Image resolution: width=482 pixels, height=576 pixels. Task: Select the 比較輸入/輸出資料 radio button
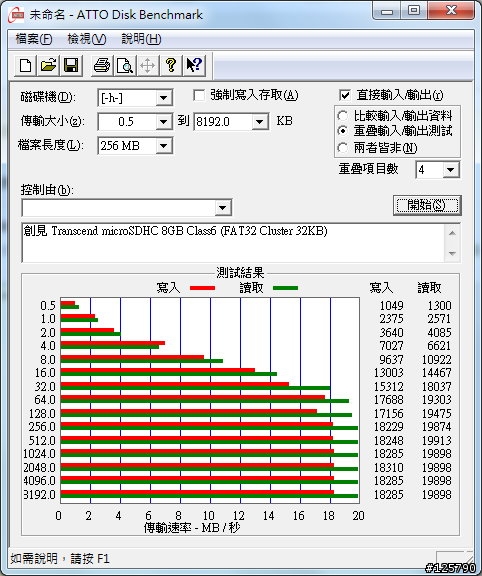coord(343,116)
